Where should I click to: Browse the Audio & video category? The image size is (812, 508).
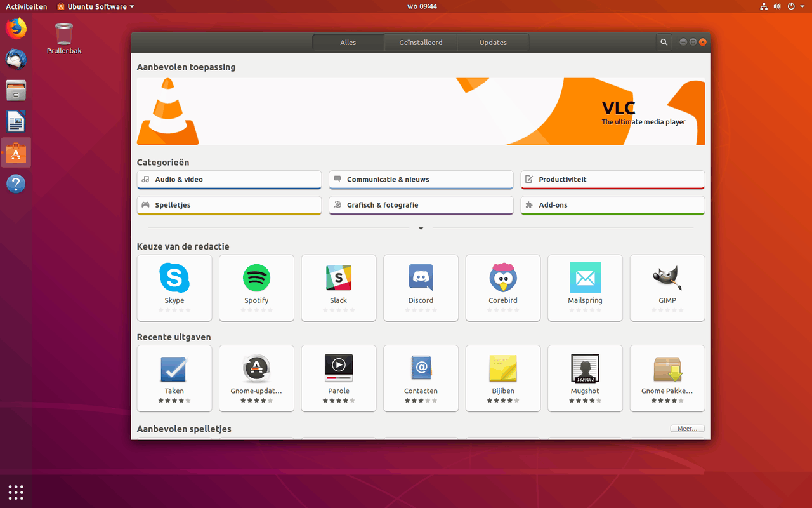[x=229, y=180]
